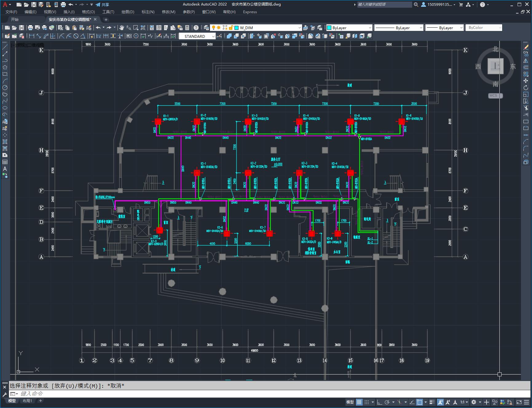Click the Save icon in quick access toolbar

pyautogui.click(x=34, y=5)
